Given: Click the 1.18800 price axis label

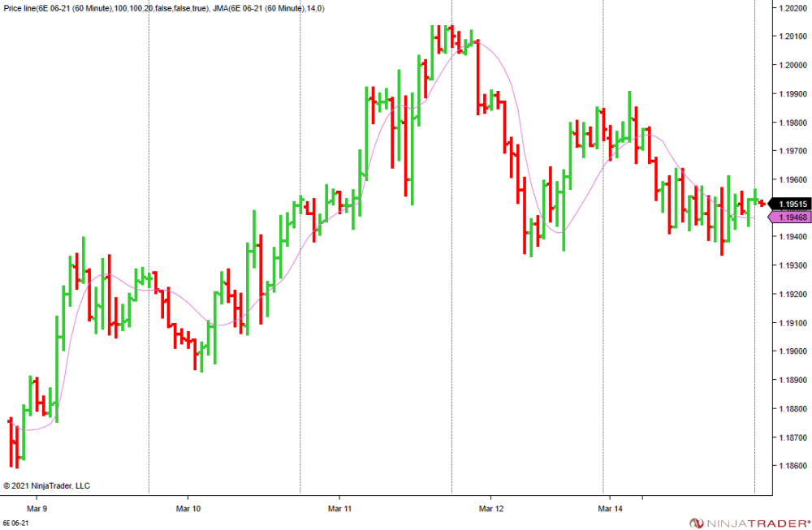Looking at the screenshot, I should tap(792, 408).
